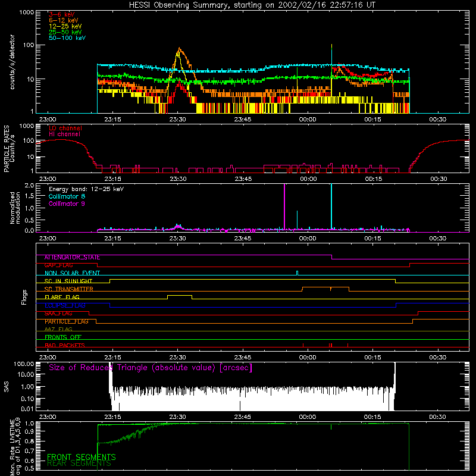
Task: Click the PARTICLE_FLAG label
Action: tap(67, 321)
